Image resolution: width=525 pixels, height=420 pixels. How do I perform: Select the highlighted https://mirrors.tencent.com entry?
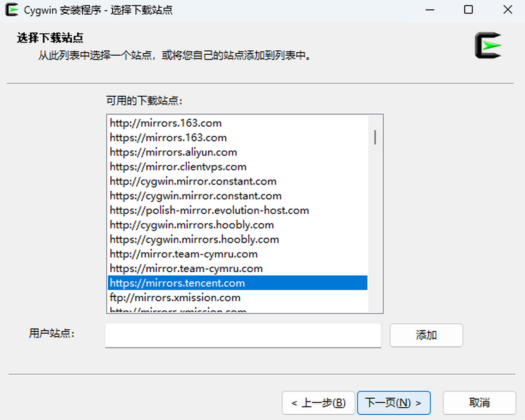[238, 283]
